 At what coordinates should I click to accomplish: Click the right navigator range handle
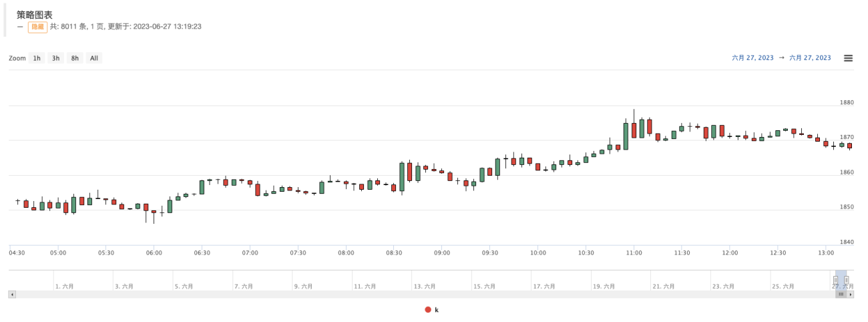click(846, 280)
